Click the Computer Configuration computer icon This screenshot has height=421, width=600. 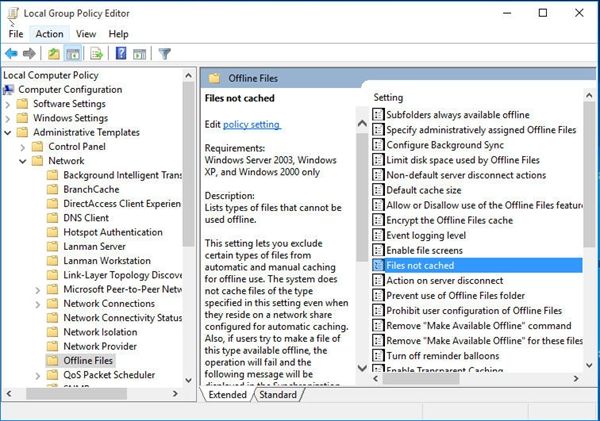coord(8,90)
